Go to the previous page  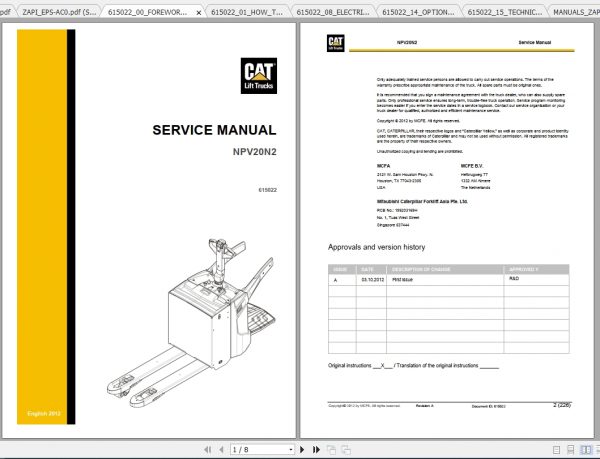coord(221,449)
